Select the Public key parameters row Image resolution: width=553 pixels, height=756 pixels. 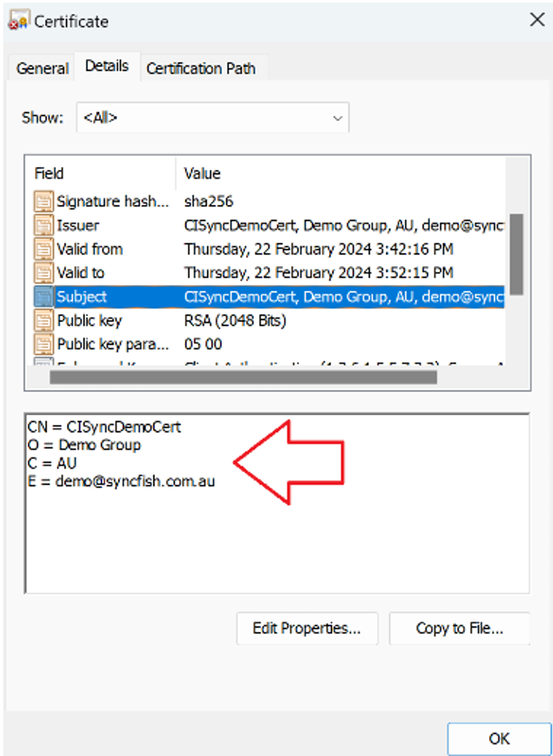(269, 345)
